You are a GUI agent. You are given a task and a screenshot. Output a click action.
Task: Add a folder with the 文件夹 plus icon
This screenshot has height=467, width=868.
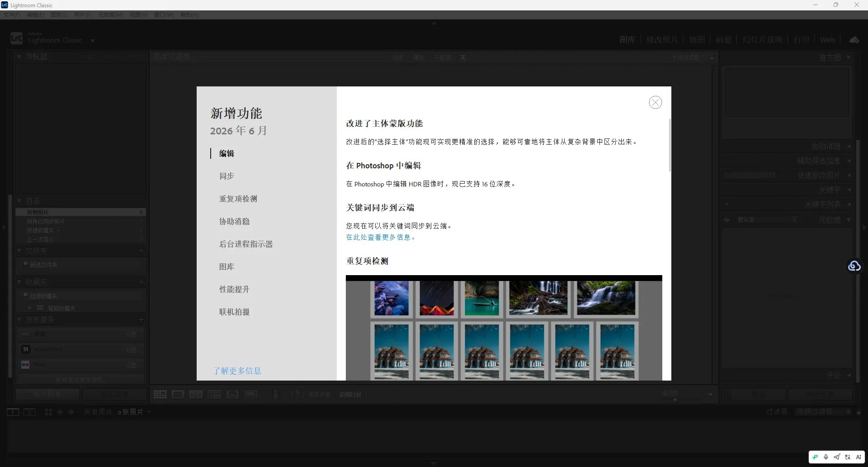(142, 251)
